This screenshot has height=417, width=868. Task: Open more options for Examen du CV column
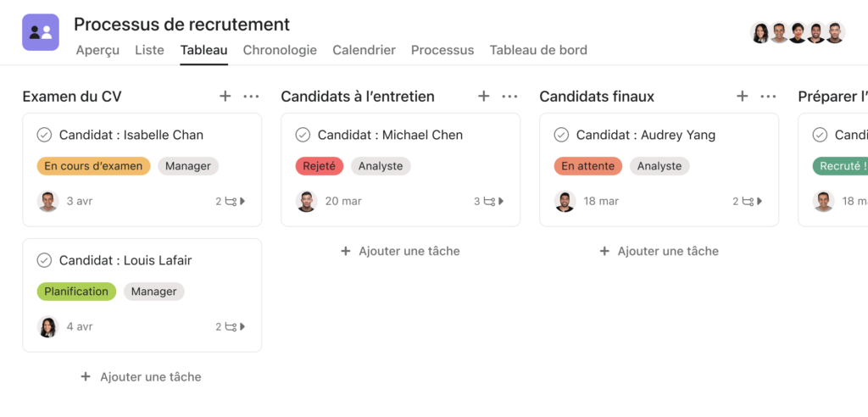pyautogui.click(x=251, y=97)
